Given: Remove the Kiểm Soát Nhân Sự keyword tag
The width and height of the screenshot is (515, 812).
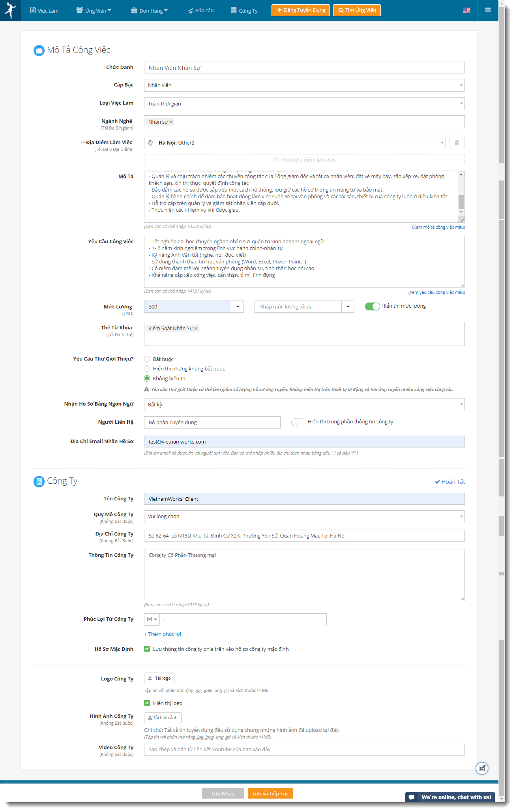Looking at the screenshot, I should pyautogui.click(x=196, y=329).
